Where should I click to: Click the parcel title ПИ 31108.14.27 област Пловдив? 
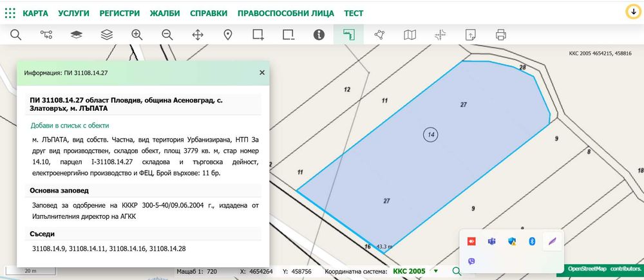point(126,104)
